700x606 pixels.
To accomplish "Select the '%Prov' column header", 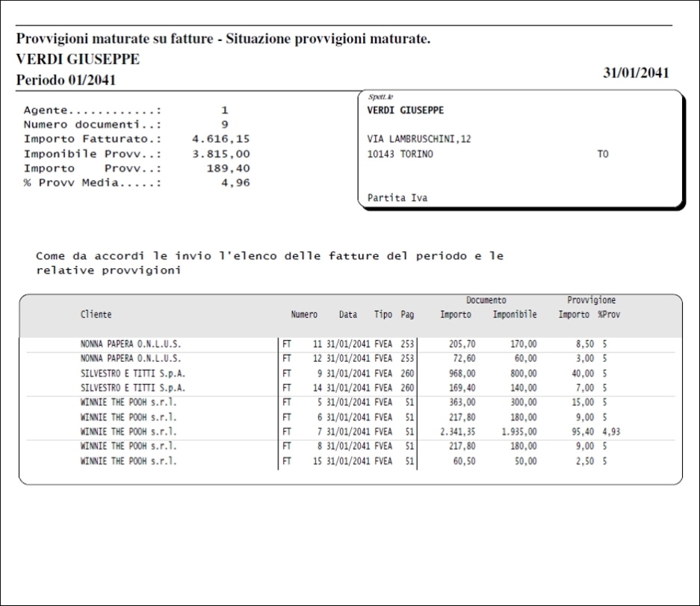I will point(610,315).
